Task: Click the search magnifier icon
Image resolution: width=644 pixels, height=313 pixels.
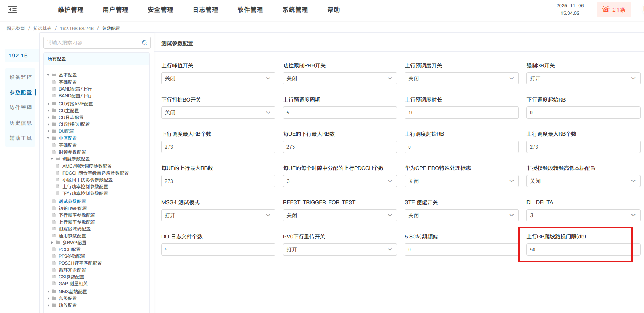Action: [x=145, y=43]
